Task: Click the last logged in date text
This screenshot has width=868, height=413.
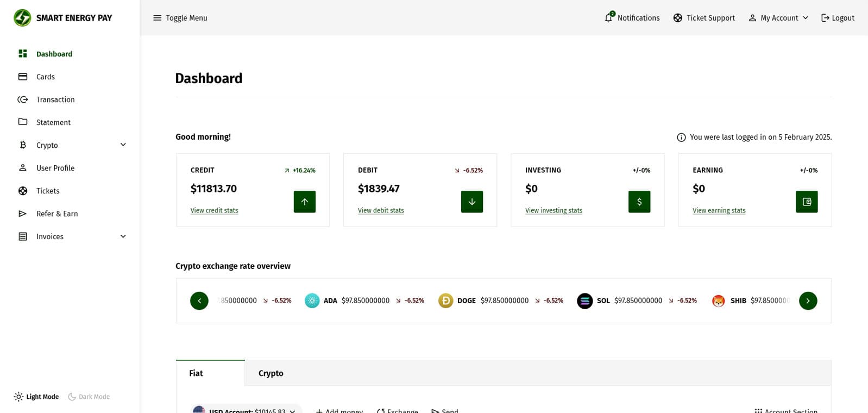Action: tap(761, 137)
